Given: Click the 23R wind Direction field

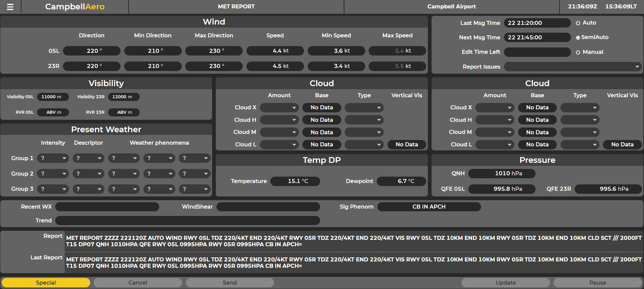Looking at the screenshot, I should click(x=92, y=66).
